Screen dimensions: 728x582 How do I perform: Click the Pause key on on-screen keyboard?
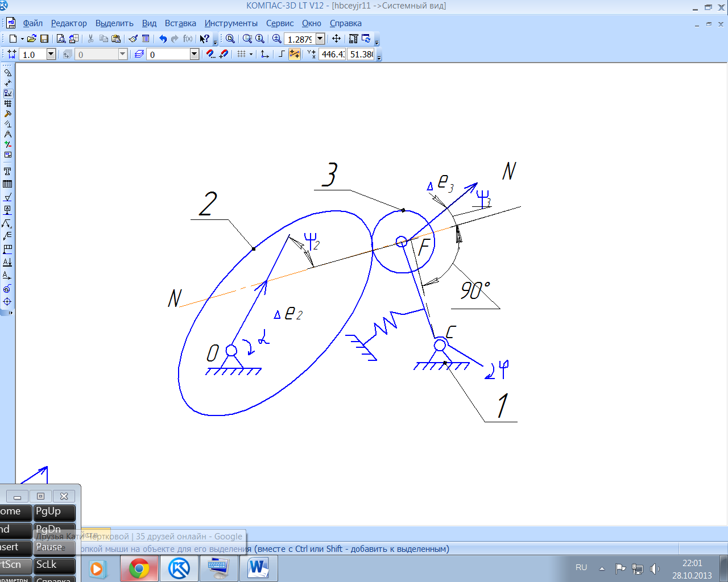tap(54, 548)
